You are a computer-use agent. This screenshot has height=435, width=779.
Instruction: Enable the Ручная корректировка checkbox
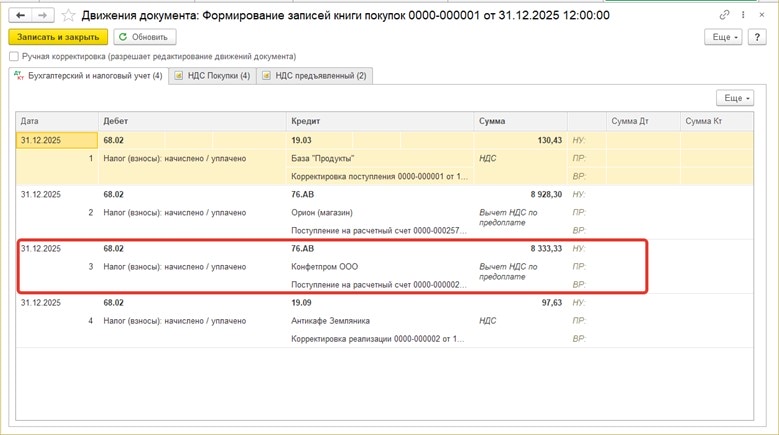[x=14, y=57]
